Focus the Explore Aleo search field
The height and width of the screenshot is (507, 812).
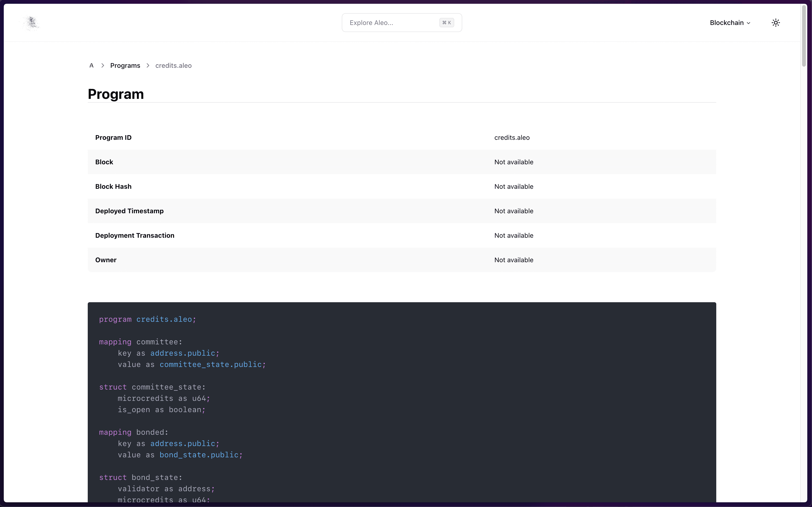(402, 23)
